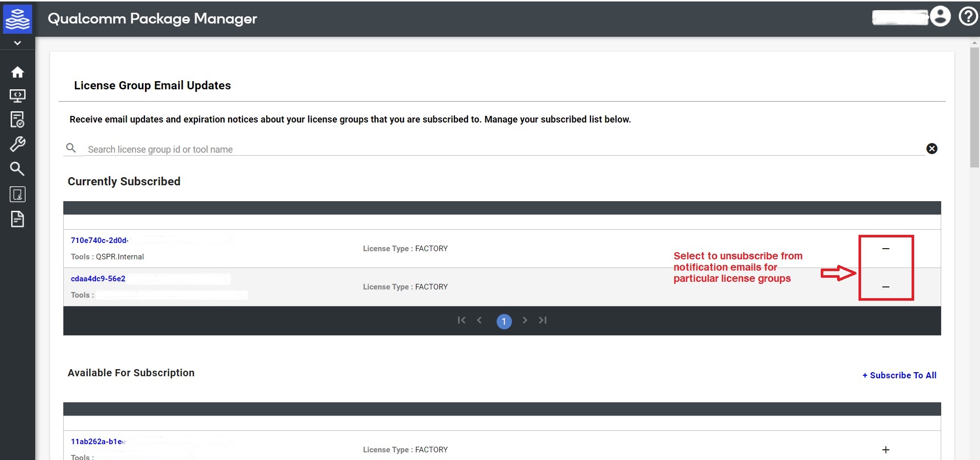Subscribe to license group 11ab262a-b1e
The width and height of the screenshot is (980, 460).
click(886, 450)
